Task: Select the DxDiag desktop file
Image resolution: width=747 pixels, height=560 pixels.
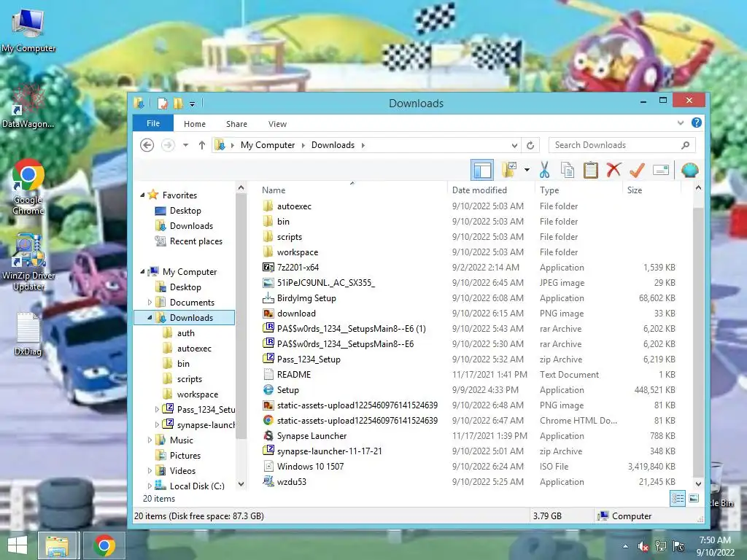Action: pyautogui.click(x=28, y=333)
